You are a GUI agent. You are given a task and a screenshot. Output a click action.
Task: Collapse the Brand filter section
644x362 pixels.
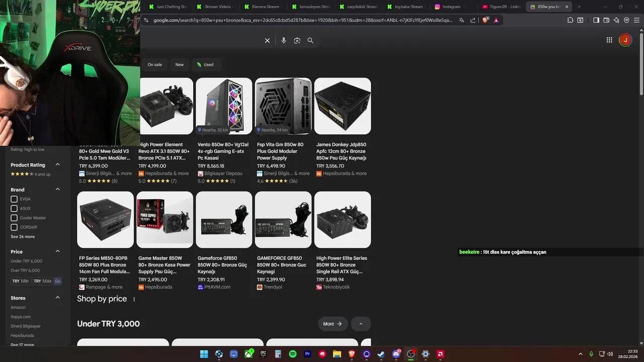click(x=57, y=189)
